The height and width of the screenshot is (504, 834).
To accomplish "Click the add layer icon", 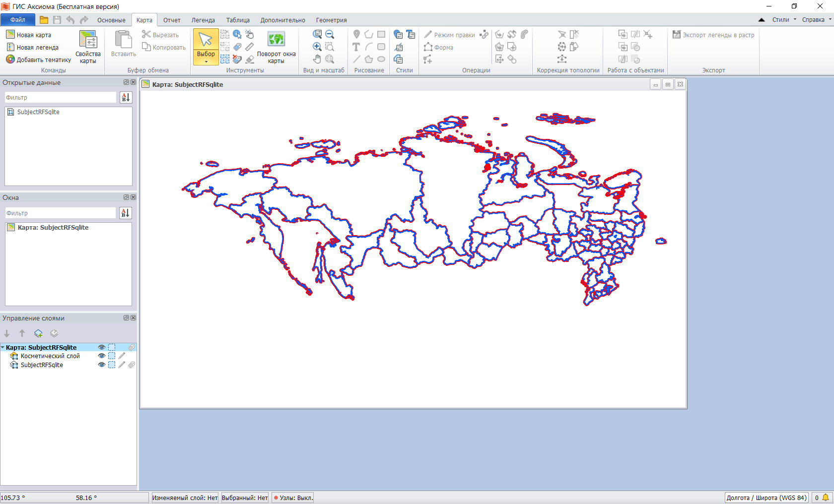I will point(38,333).
